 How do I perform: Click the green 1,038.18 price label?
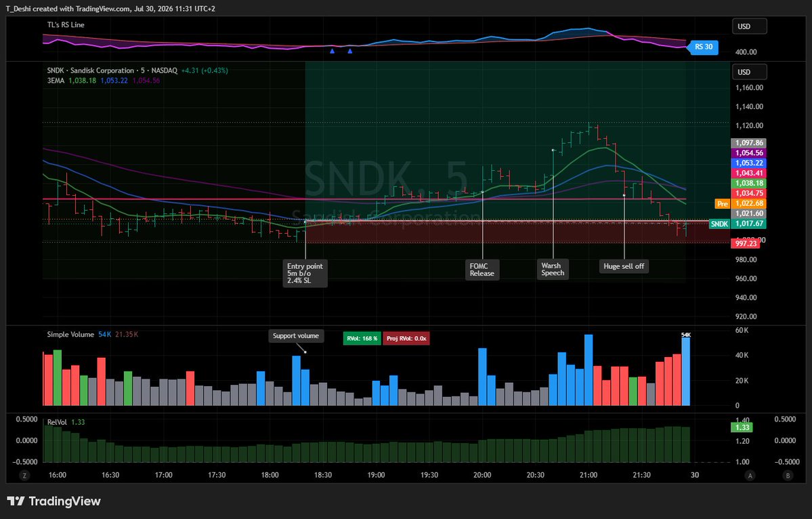point(749,183)
